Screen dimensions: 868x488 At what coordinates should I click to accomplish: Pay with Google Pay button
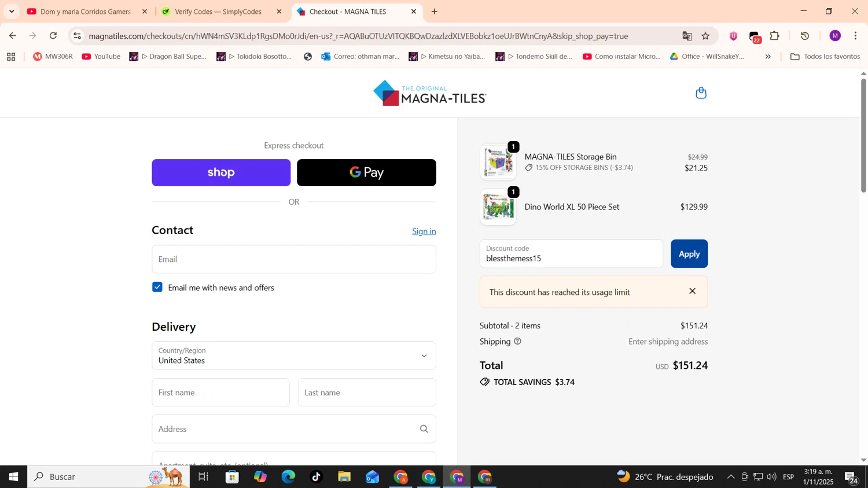[x=366, y=172]
